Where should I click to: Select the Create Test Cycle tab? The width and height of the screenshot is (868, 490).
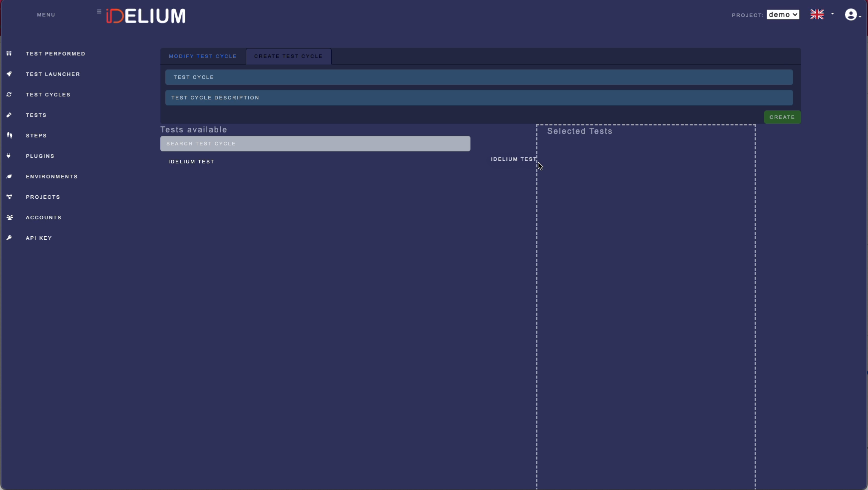pos(289,56)
